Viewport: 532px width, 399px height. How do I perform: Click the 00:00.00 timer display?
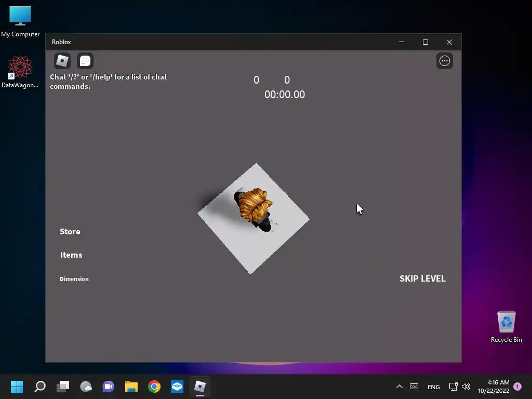(x=285, y=95)
